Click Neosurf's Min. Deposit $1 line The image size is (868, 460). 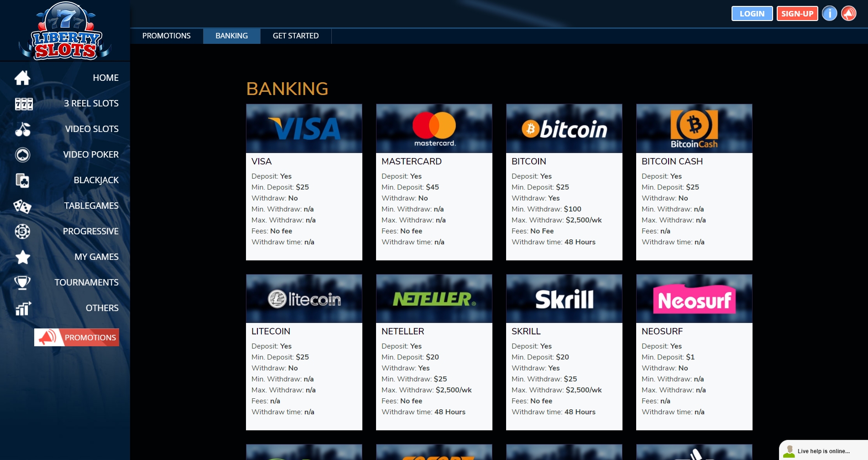(x=668, y=357)
